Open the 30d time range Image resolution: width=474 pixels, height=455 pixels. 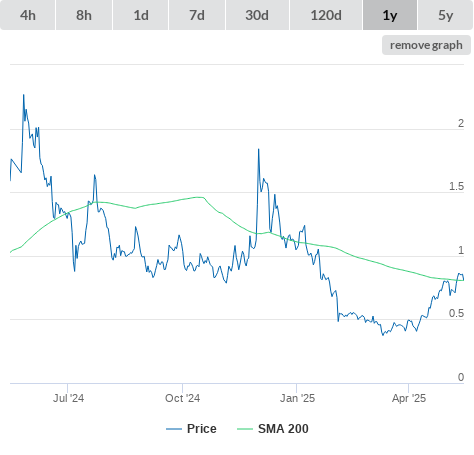point(257,15)
